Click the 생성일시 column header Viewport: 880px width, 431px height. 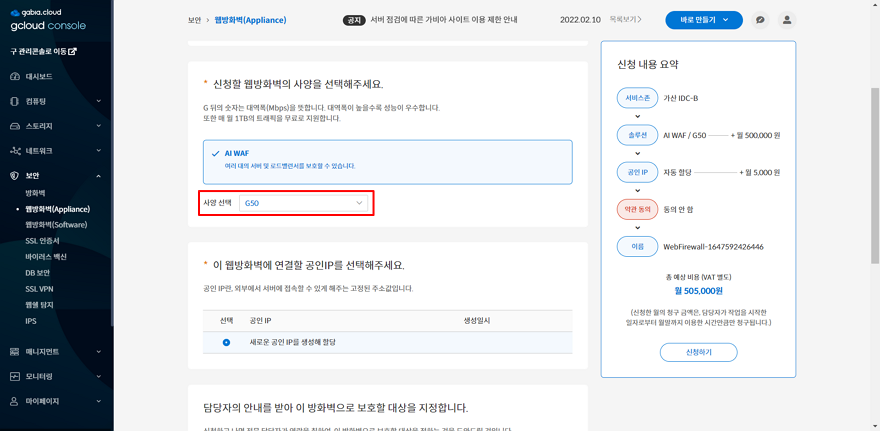click(477, 320)
